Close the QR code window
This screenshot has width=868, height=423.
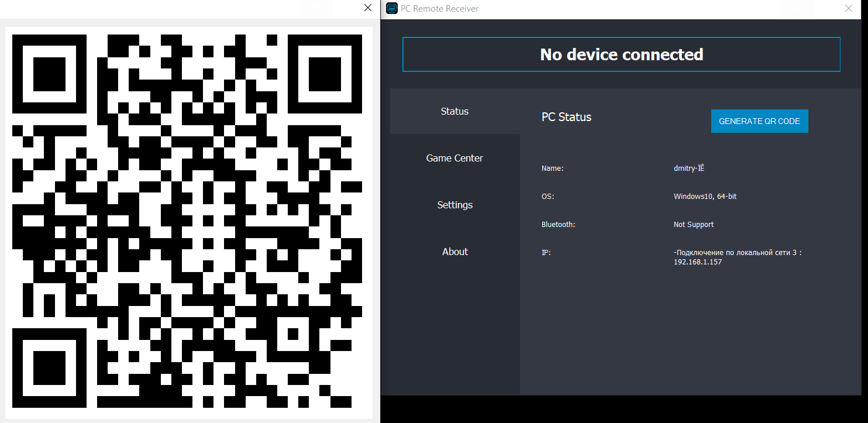(368, 8)
